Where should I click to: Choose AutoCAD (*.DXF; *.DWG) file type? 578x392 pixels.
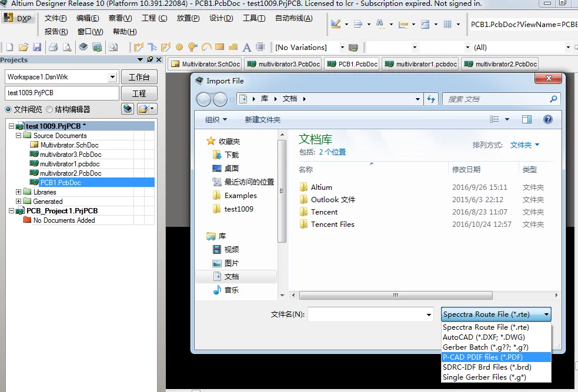click(496, 337)
